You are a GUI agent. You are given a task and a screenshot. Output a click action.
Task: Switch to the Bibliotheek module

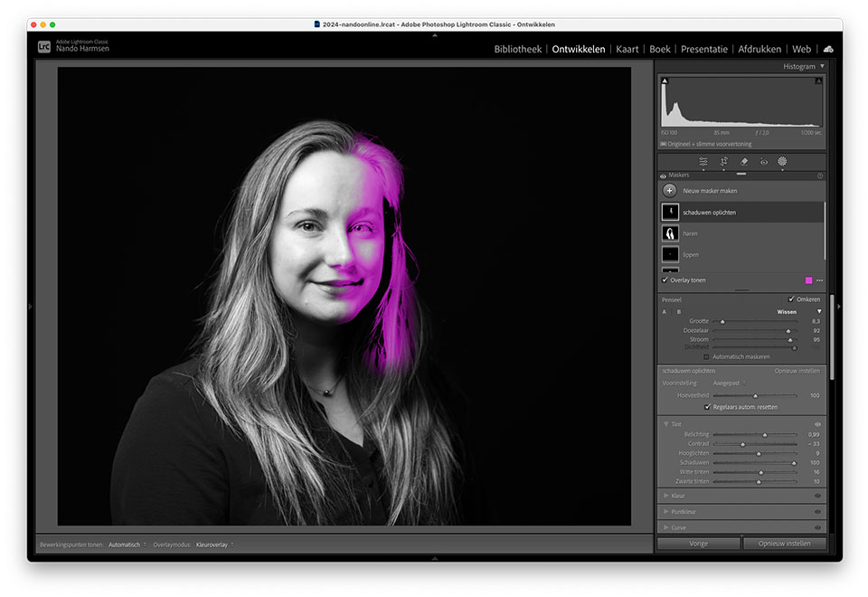coord(517,49)
